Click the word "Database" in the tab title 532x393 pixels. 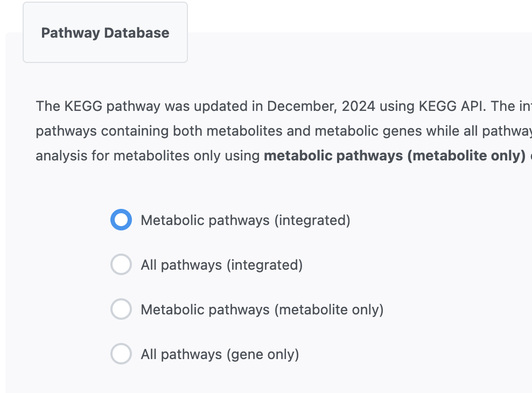[x=137, y=33]
